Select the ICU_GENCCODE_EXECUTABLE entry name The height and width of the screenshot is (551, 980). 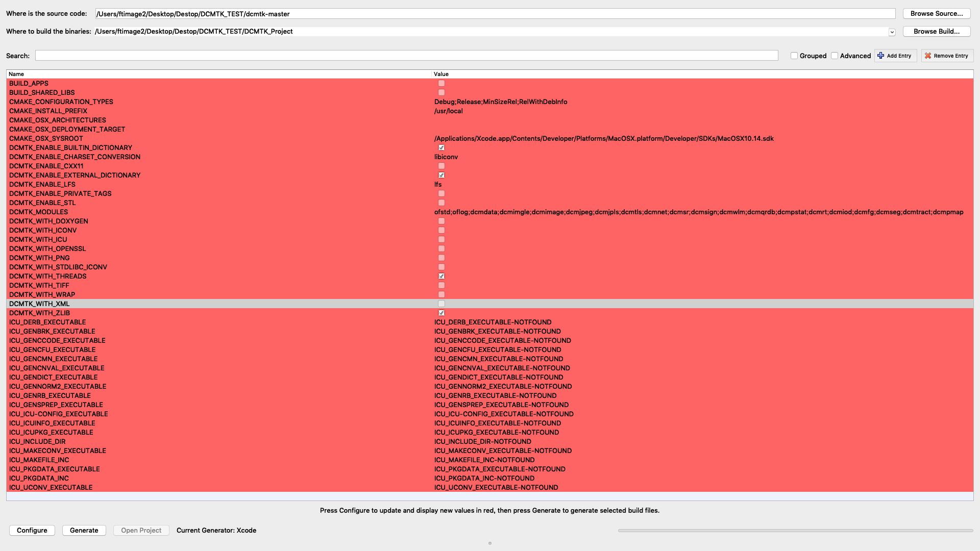(x=57, y=340)
